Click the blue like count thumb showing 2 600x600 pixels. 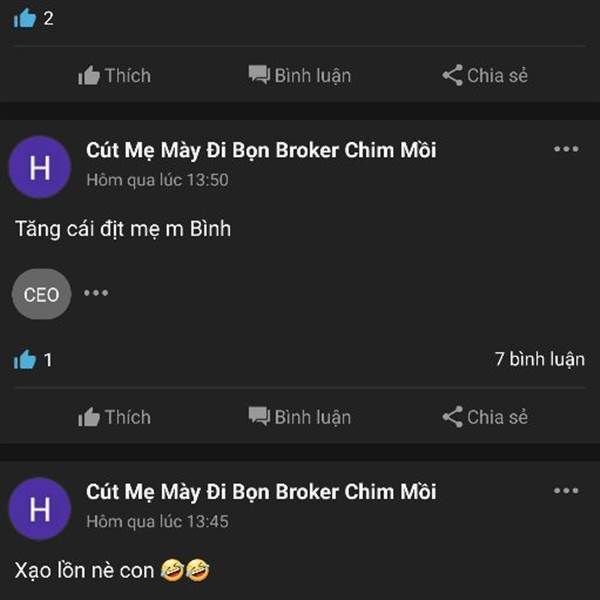(x=25, y=18)
